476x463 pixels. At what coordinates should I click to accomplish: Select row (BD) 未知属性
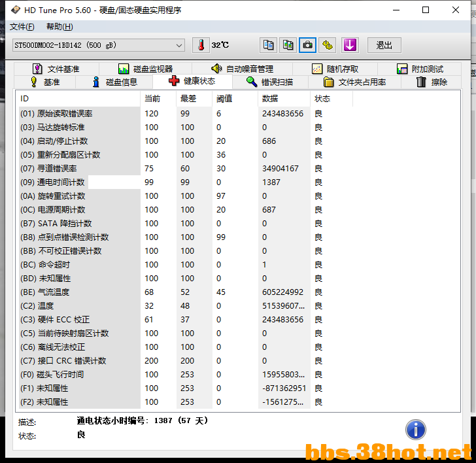coord(186,279)
